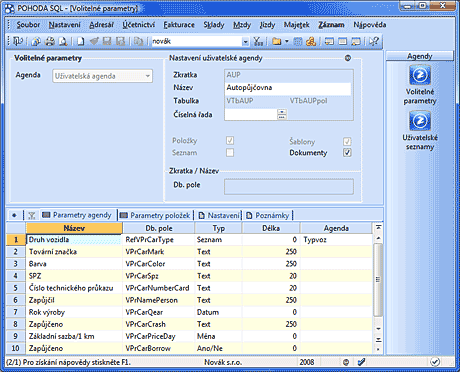This screenshot has width=460, height=372.
Task: Open the Fakturace menu
Action: [x=179, y=25]
